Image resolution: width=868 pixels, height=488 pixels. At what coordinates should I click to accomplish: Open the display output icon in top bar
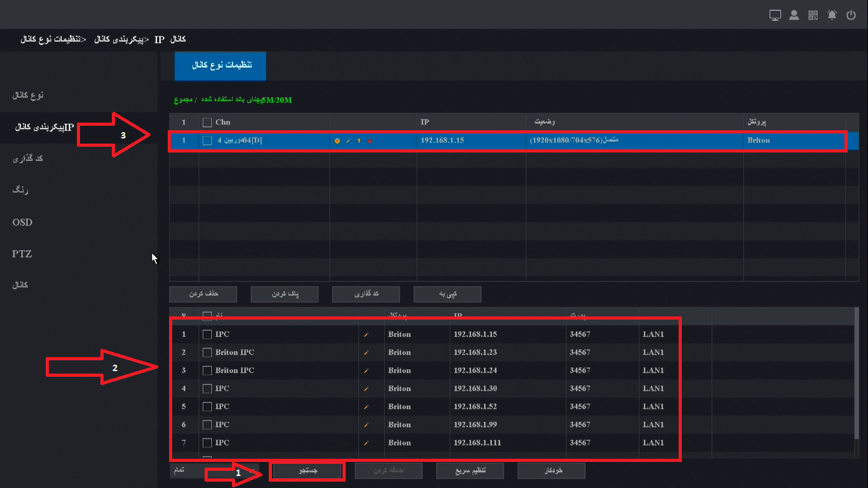[775, 15]
